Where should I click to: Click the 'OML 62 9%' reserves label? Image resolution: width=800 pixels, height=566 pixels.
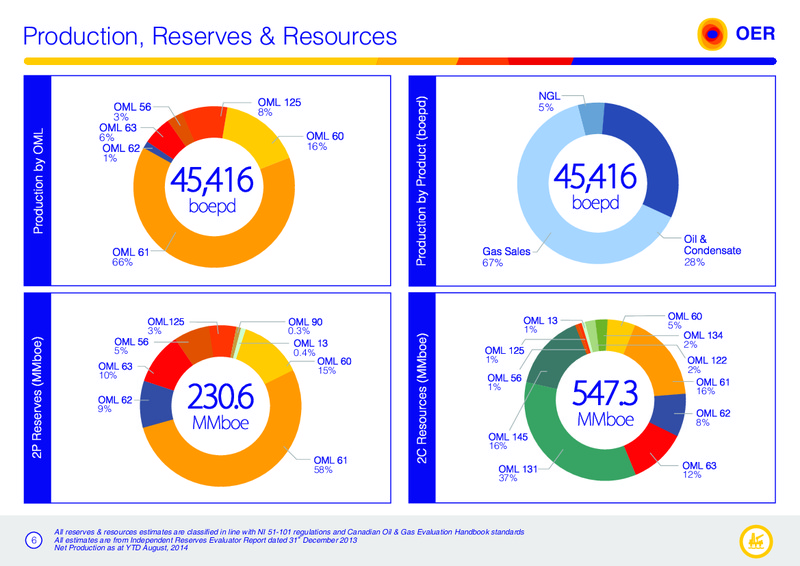coord(115,404)
